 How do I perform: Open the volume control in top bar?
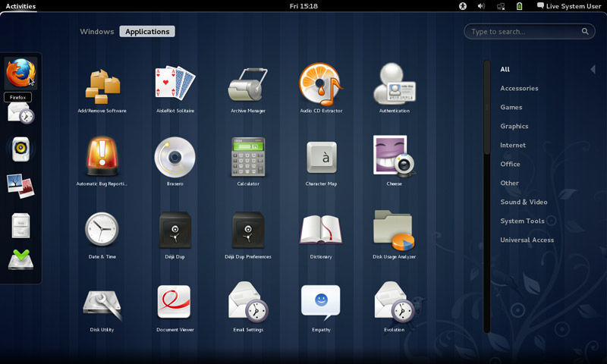pyautogui.click(x=481, y=6)
